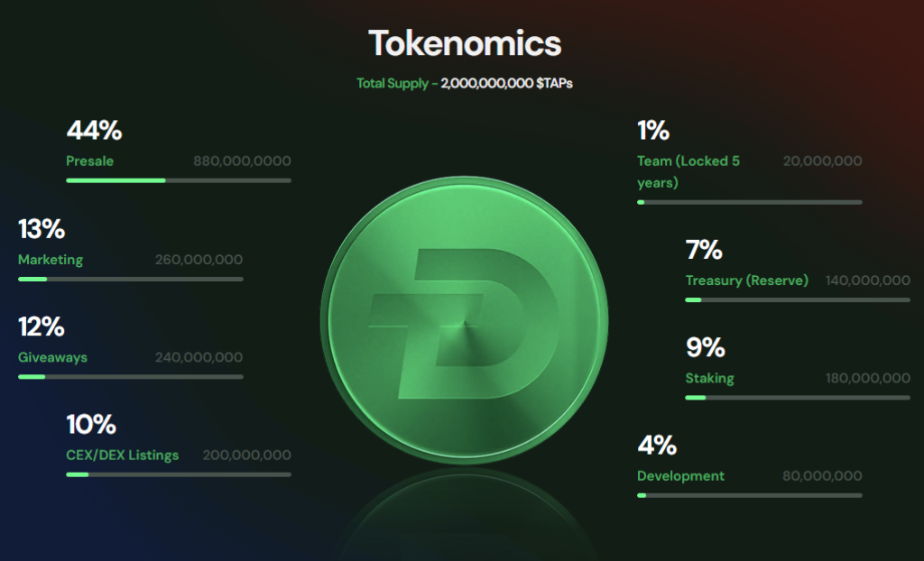Click the Treasury (Reserve) progress bar
Screen dimensions: 924x561
pyautogui.click(x=798, y=299)
